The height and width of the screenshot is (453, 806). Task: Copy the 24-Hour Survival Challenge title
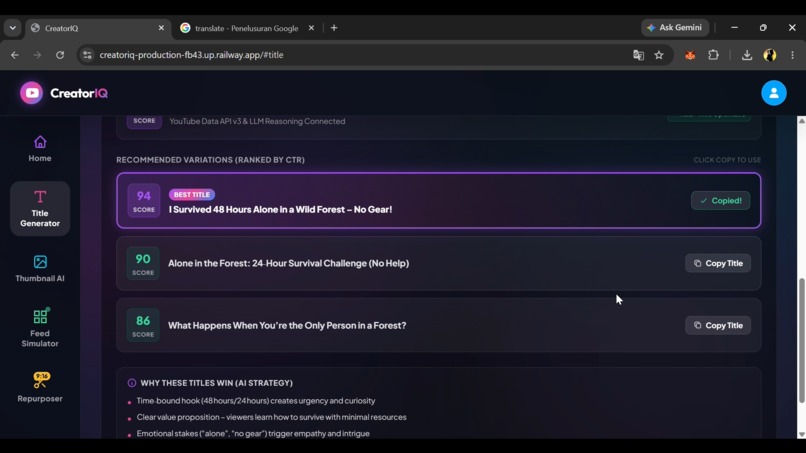click(718, 263)
